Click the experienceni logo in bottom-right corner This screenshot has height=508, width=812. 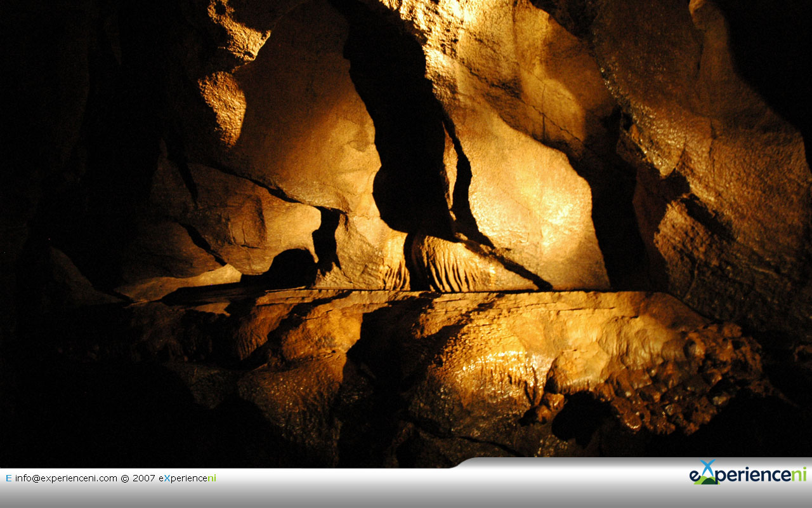click(x=747, y=474)
